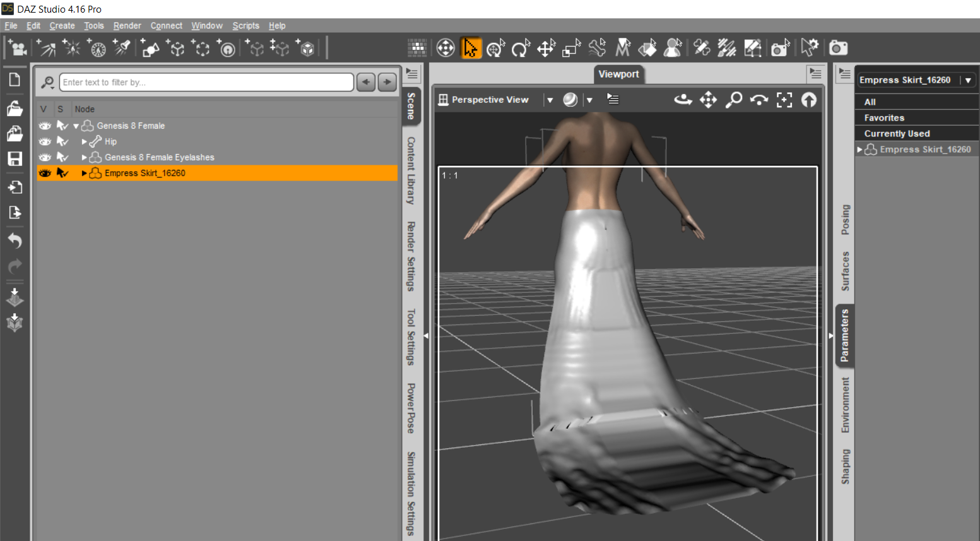Viewport: 980px width, 541px height.
Task: Switch to the Surfaces tab
Action: [x=846, y=271]
